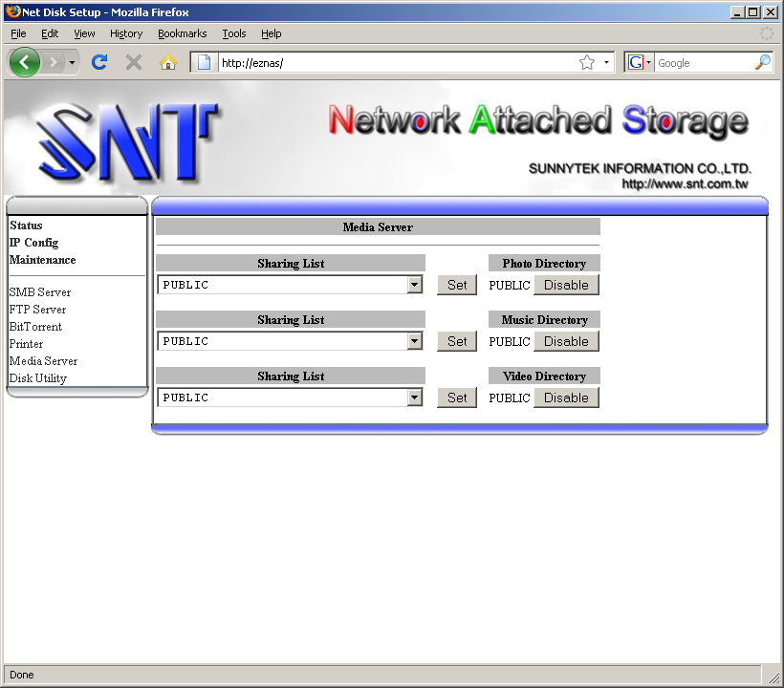Disable the Video Directory sharing
Screen dimensions: 784x688
[566, 398]
